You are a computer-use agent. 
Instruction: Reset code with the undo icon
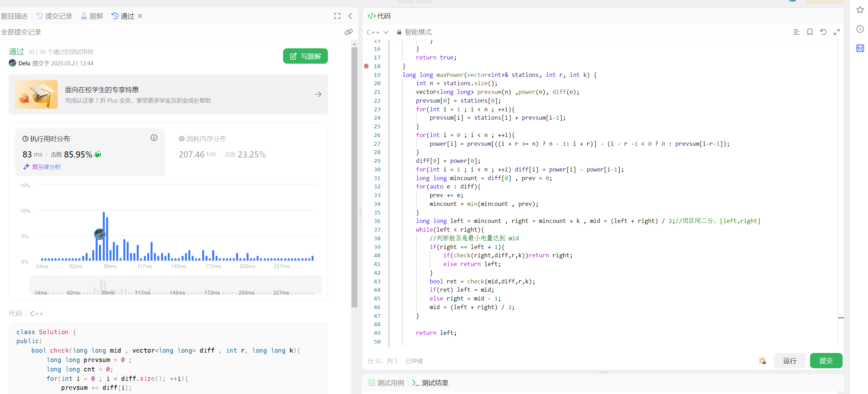(823, 32)
